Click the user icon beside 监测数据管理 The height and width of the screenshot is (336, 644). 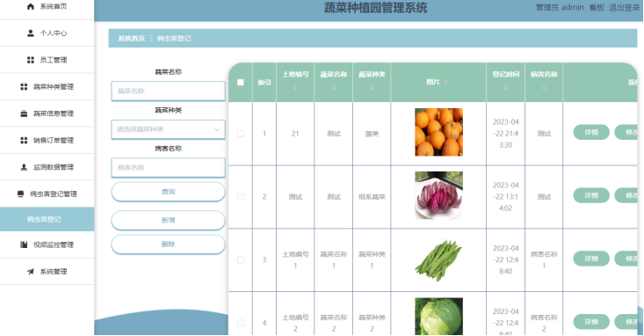(x=24, y=167)
